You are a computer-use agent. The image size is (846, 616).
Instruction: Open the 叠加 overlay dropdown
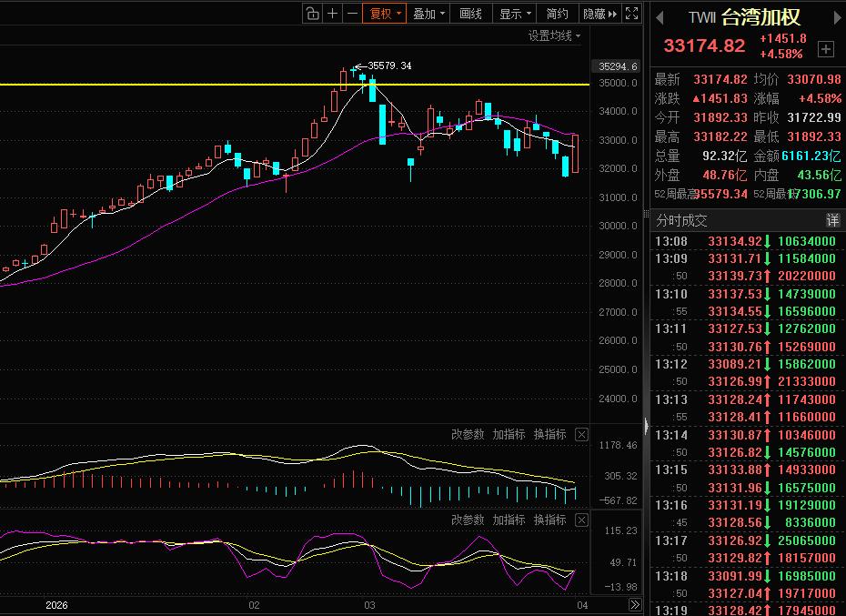click(428, 14)
